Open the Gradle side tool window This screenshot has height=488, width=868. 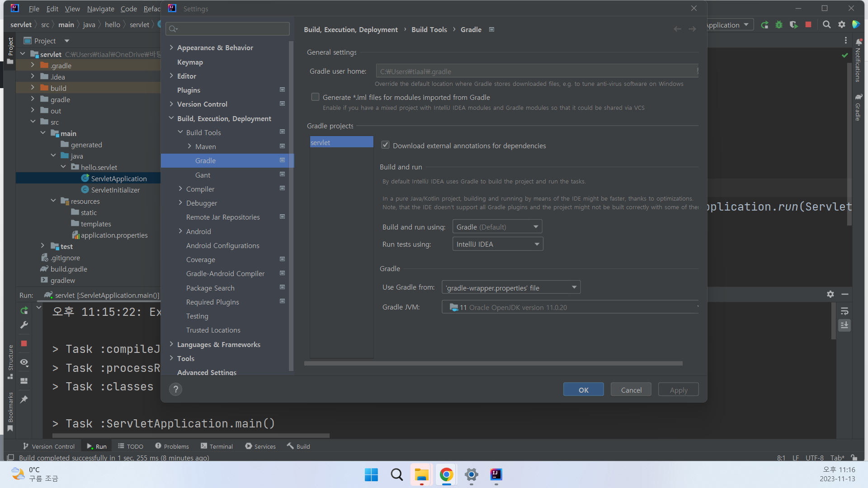(858, 107)
